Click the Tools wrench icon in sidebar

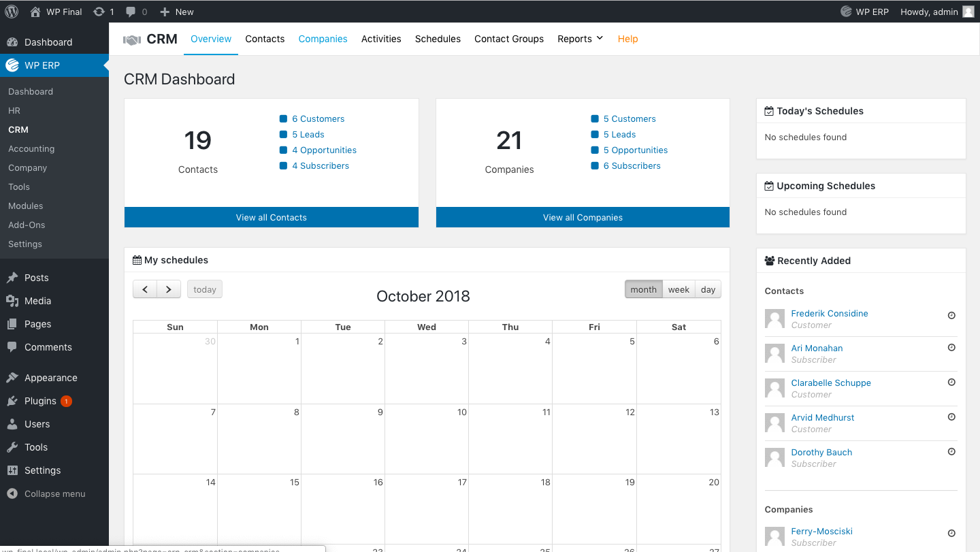[12, 447]
